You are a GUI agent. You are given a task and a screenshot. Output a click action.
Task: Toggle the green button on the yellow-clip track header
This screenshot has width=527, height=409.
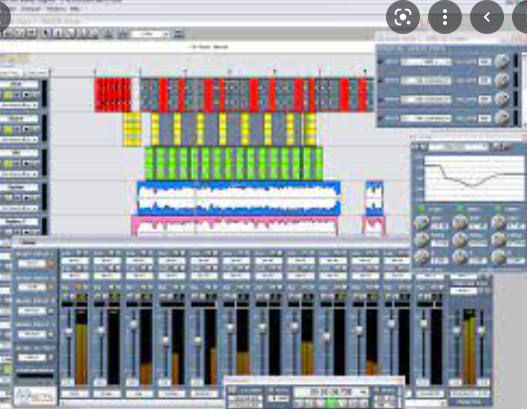[x=8, y=129]
